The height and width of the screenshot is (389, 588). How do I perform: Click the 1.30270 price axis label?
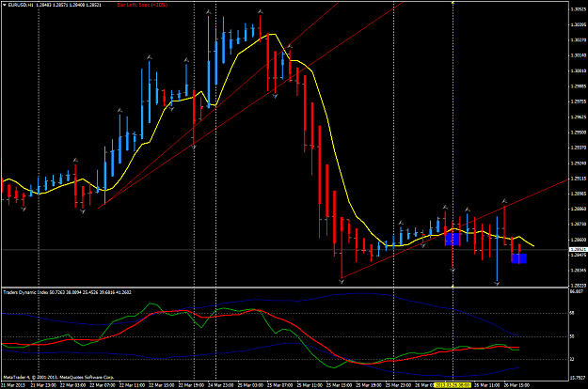pyautogui.click(x=578, y=39)
